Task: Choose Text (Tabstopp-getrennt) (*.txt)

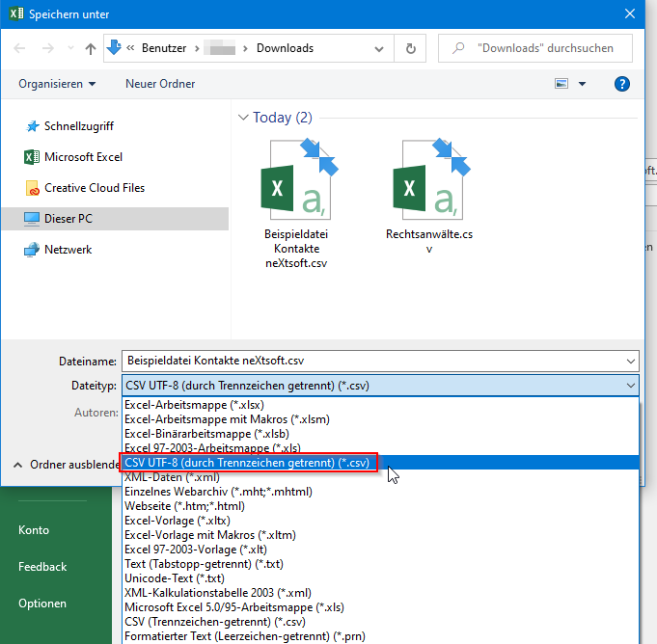Action: [380, 564]
